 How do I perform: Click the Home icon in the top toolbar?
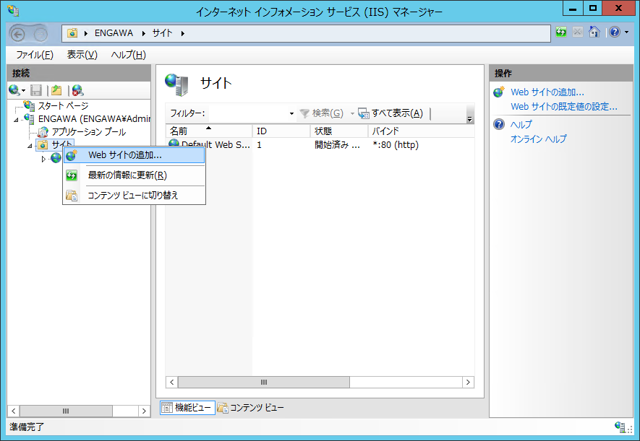(x=594, y=31)
